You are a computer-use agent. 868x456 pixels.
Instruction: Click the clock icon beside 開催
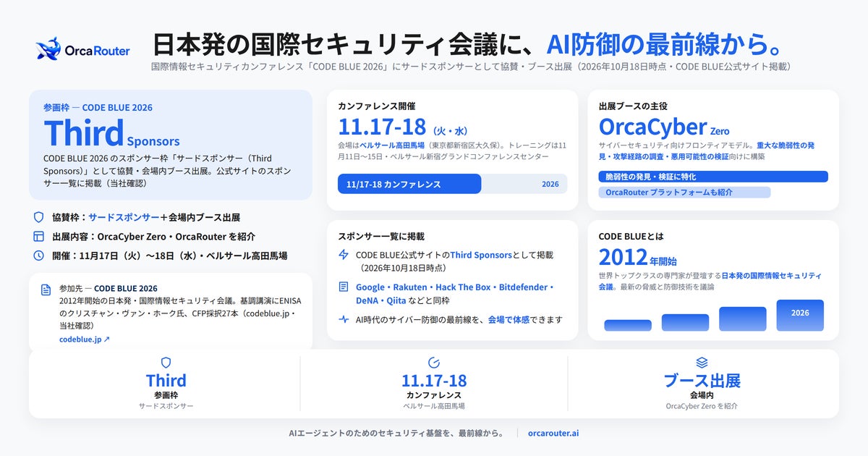pyautogui.click(x=39, y=256)
